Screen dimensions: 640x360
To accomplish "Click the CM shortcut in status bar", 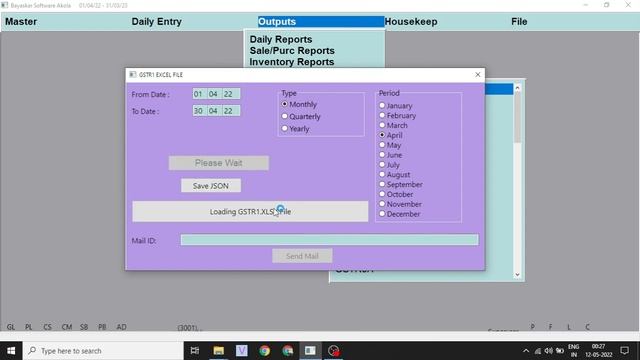I will [67, 327].
